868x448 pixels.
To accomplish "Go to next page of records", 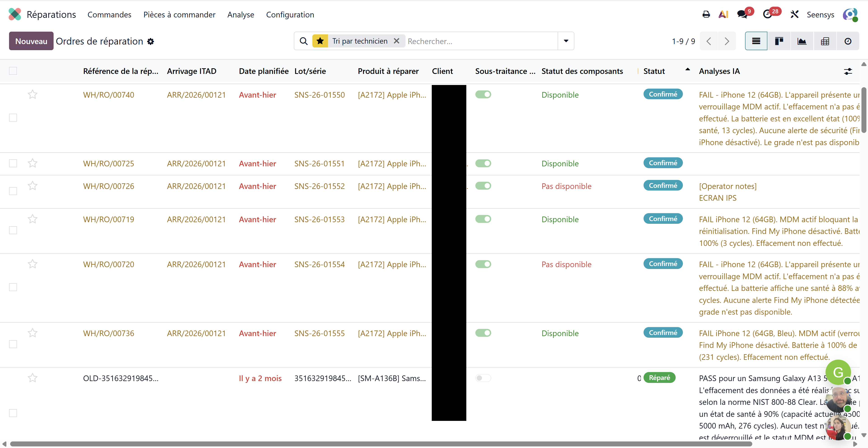I will [x=727, y=41].
